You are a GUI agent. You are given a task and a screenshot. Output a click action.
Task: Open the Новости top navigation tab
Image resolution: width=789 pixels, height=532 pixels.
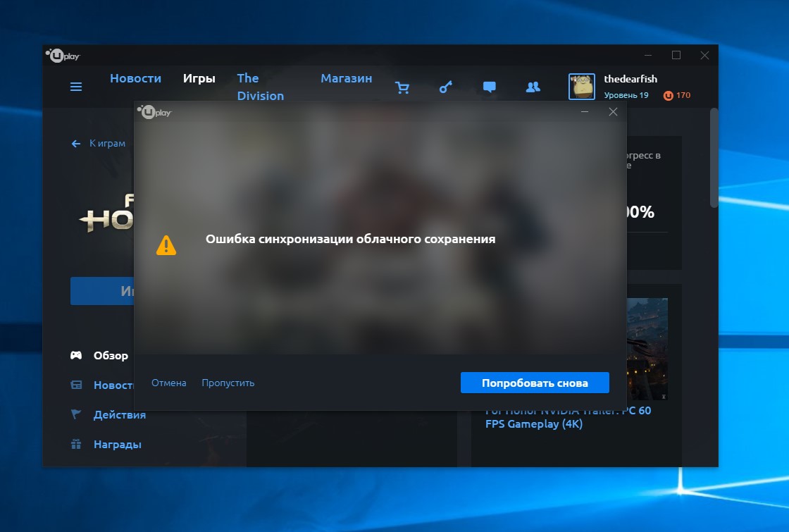coord(135,78)
